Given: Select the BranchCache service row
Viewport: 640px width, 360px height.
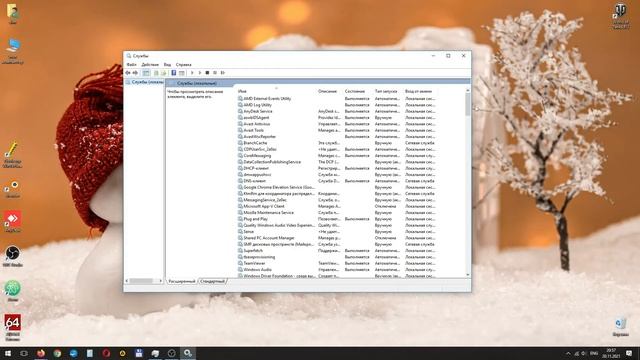Looking at the screenshot, I should tap(337, 143).
